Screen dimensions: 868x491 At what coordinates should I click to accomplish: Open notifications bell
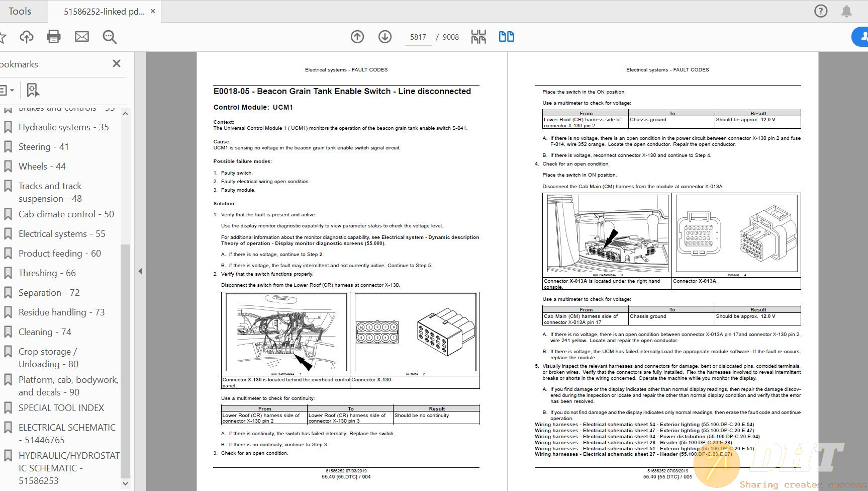tap(847, 11)
